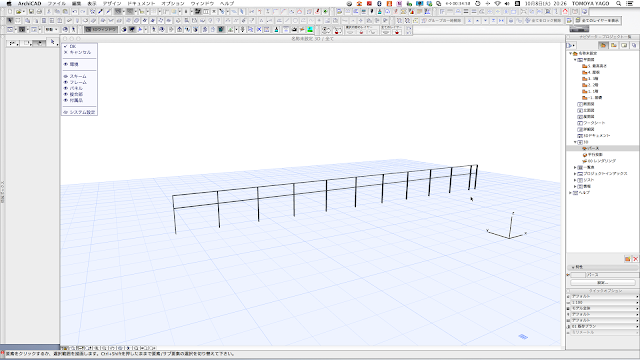Open the Publisher Sets in the navigator
This screenshot has height=360, width=640.
click(x=634, y=45)
